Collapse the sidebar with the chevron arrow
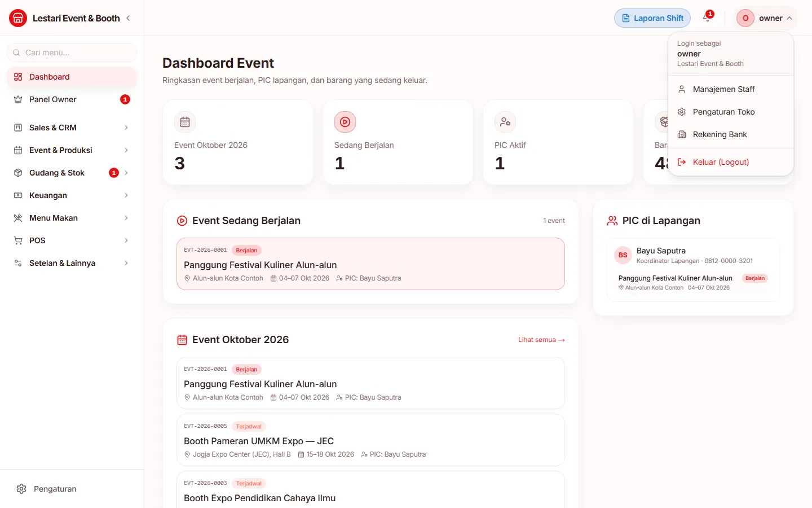The width and height of the screenshot is (812, 508). [128, 18]
